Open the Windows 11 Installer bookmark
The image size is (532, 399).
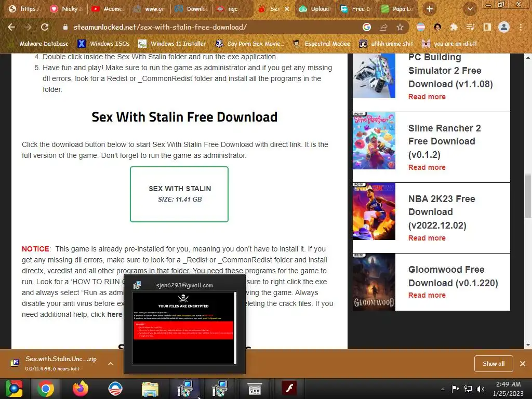click(x=172, y=44)
